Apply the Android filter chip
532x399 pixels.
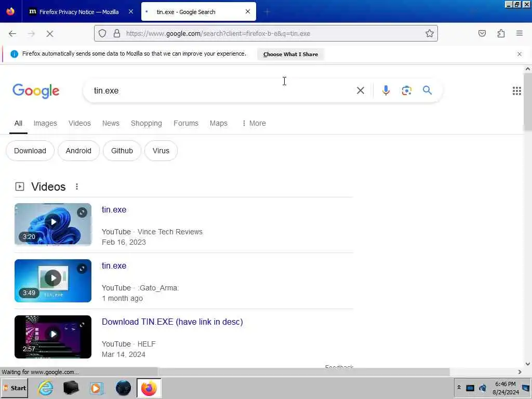78,151
